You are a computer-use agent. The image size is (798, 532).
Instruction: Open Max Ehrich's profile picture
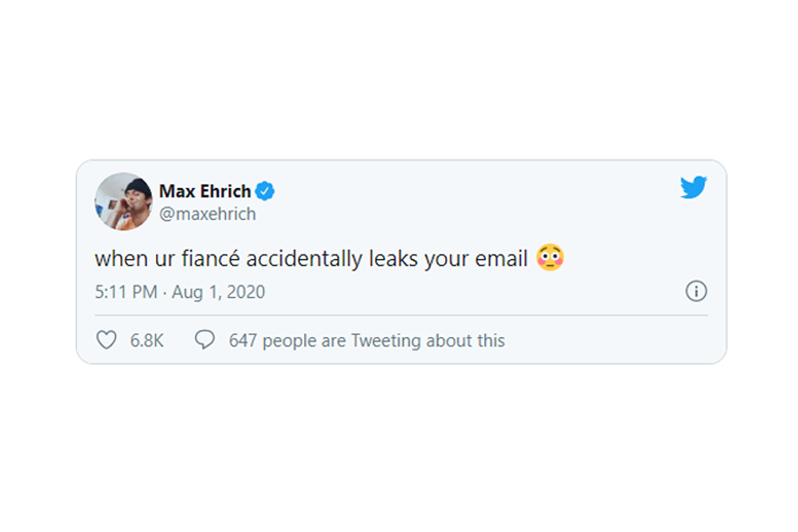point(123,201)
